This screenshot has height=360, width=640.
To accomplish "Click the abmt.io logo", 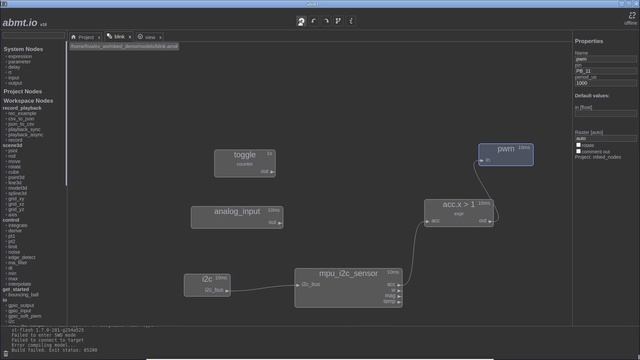I will point(20,23).
